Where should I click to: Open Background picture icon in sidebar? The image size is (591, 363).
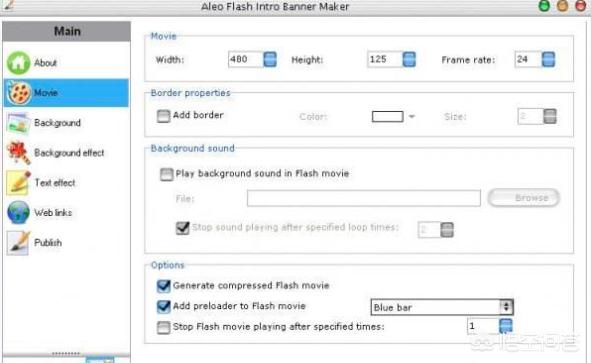point(18,123)
